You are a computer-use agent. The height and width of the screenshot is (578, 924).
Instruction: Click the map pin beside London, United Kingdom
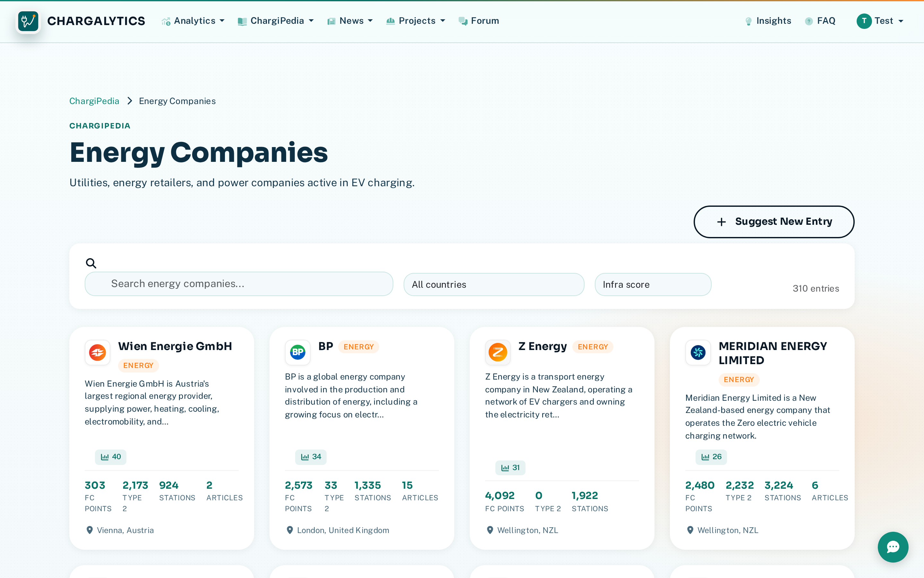(x=290, y=530)
